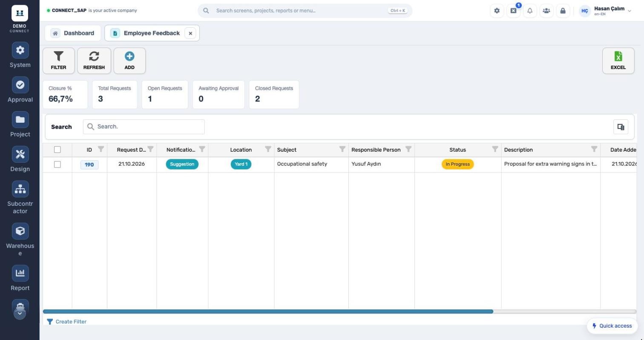This screenshot has width=644, height=340.
Task: Click the In Progress status badge
Action: [x=457, y=164]
